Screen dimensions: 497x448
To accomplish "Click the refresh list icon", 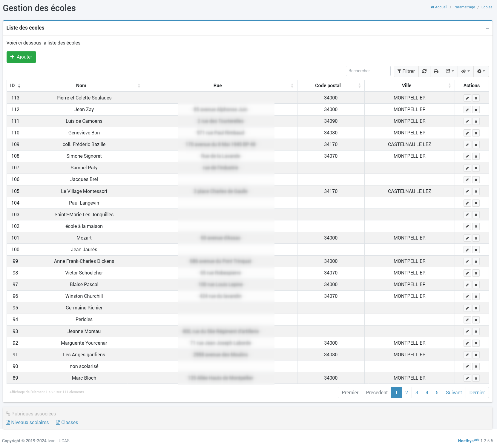I will click(424, 71).
